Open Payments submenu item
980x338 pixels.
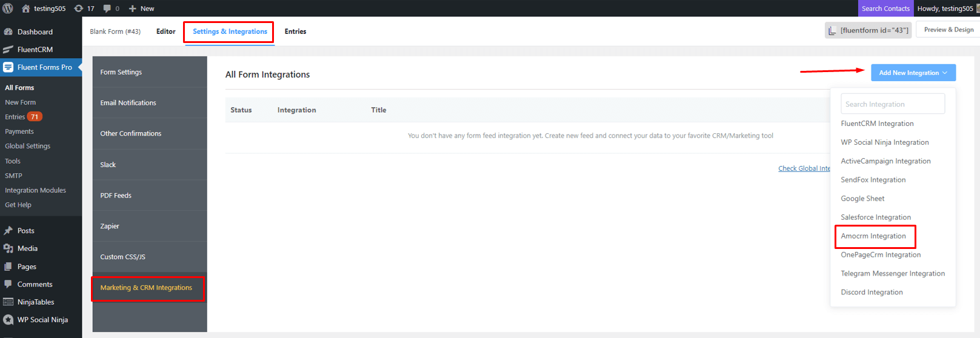[x=19, y=131]
